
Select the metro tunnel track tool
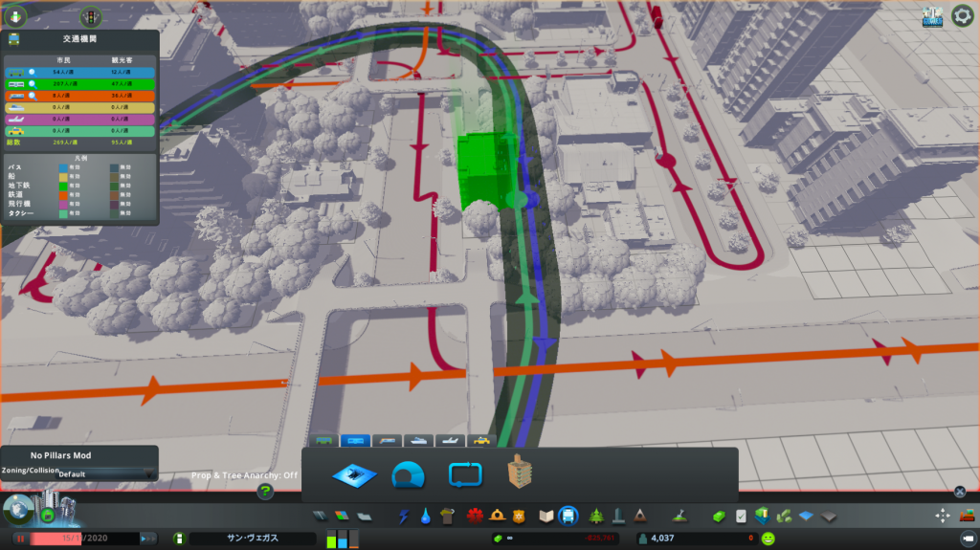pyautogui.click(x=408, y=475)
